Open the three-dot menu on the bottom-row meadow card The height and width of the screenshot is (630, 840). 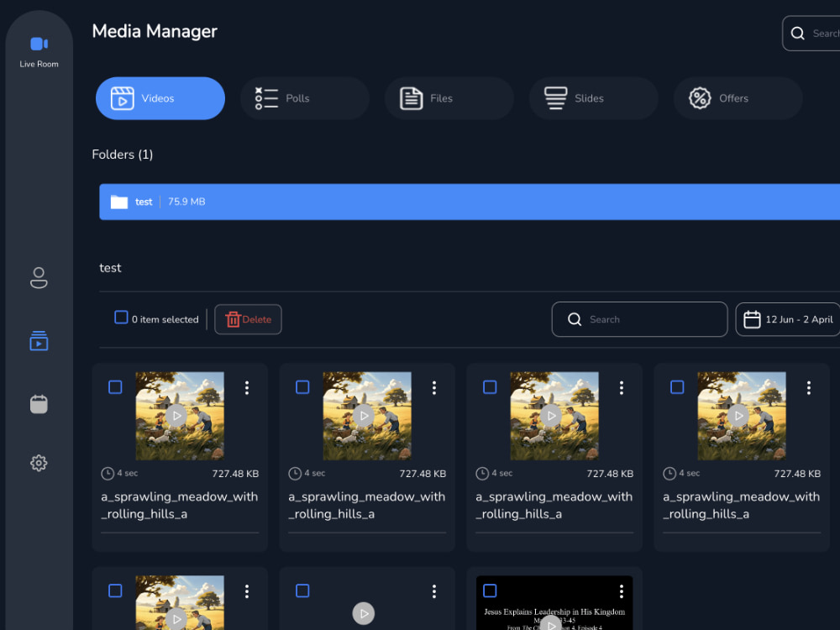pos(246,591)
